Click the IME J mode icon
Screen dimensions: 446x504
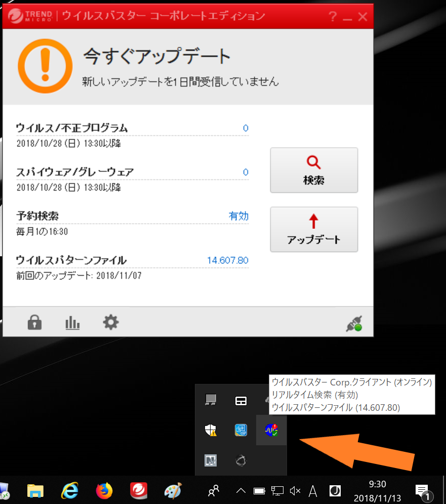click(335, 491)
